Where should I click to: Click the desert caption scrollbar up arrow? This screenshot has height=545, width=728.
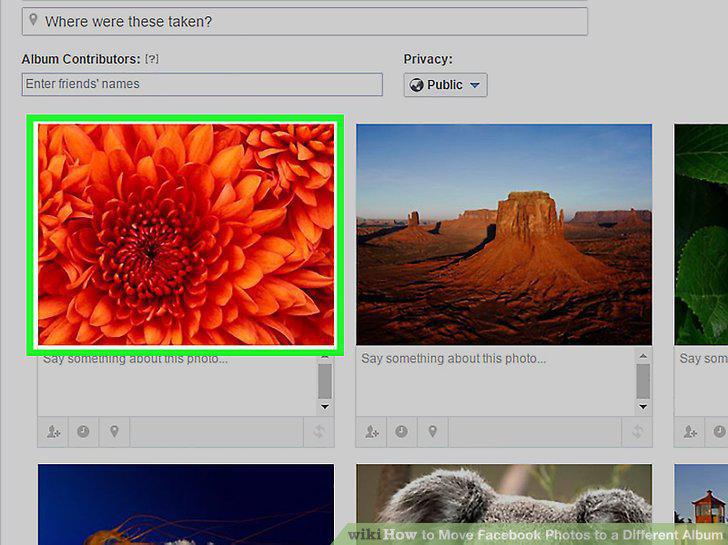click(x=643, y=356)
